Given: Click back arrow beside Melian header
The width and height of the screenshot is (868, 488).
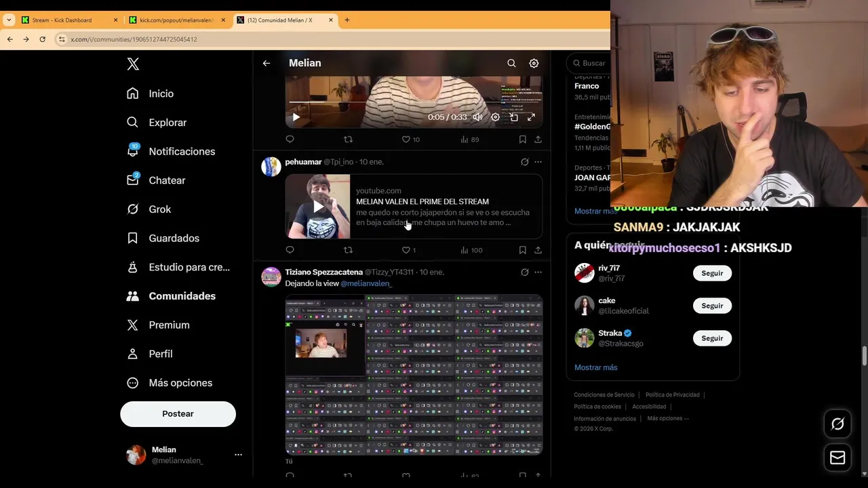Looking at the screenshot, I should pos(267,63).
